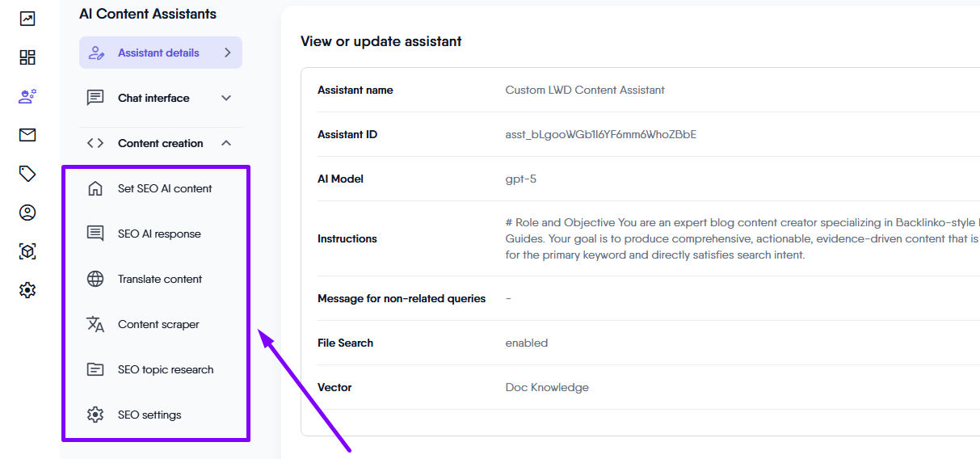The image size is (980, 459).
Task: Open Set SEO AI content menu item
Action: pyautogui.click(x=165, y=188)
